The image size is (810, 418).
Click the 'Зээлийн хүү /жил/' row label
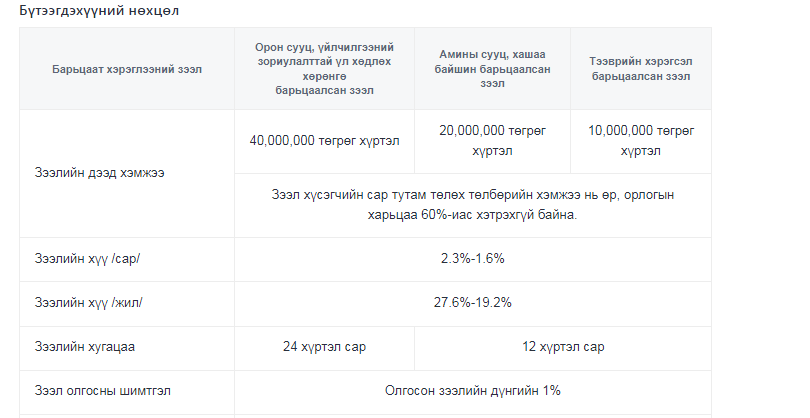click(x=88, y=303)
